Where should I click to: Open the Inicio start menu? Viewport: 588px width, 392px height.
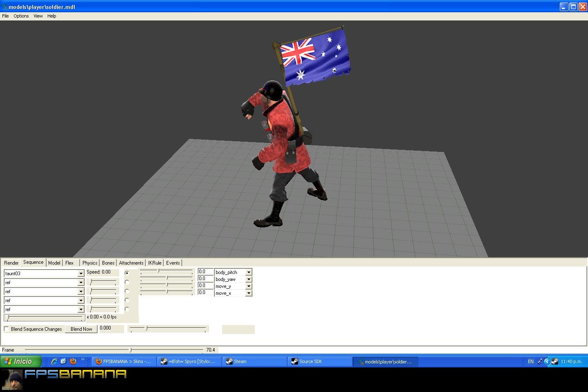tap(20, 361)
